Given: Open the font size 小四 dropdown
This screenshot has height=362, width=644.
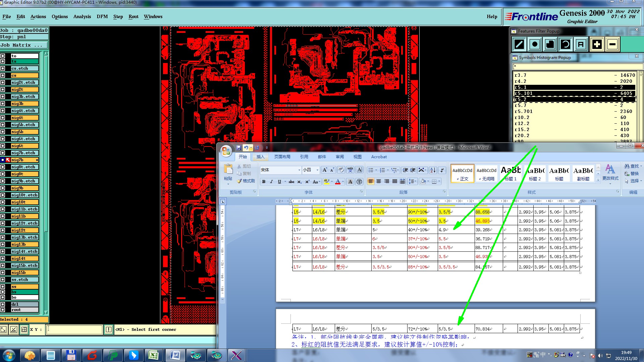Looking at the screenshot, I should pyautogui.click(x=317, y=170).
